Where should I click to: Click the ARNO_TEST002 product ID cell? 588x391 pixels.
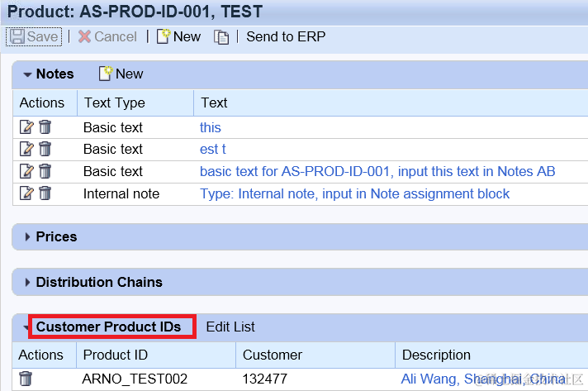tap(135, 379)
